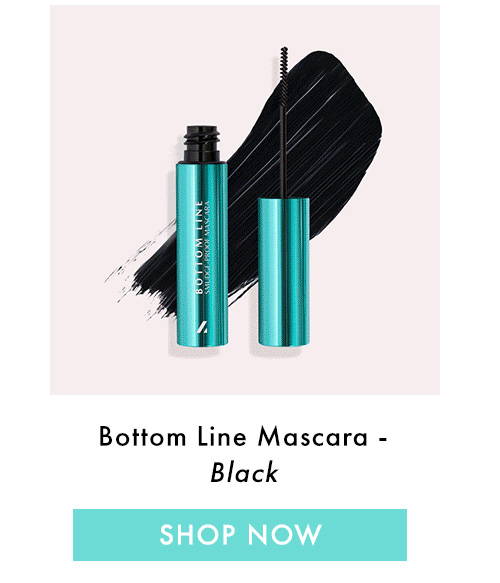The image size is (500, 583).
Task: Click the words Bottom Line in the title
Action: (x=172, y=437)
